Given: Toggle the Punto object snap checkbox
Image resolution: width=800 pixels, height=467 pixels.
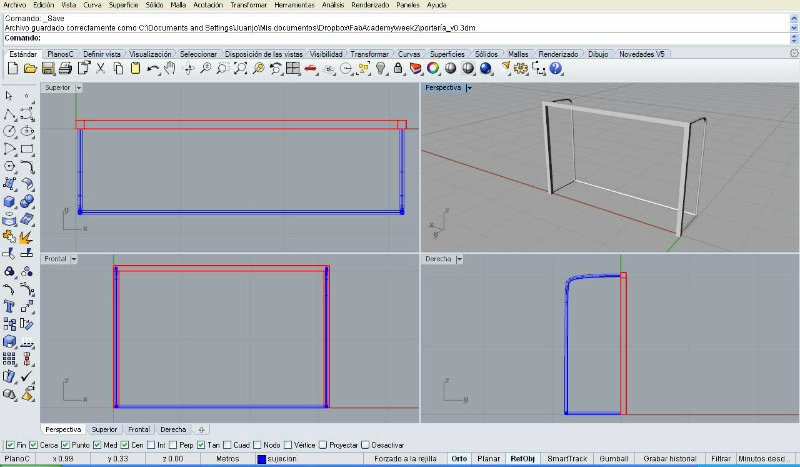Looking at the screenshot, I should (65, 445).
